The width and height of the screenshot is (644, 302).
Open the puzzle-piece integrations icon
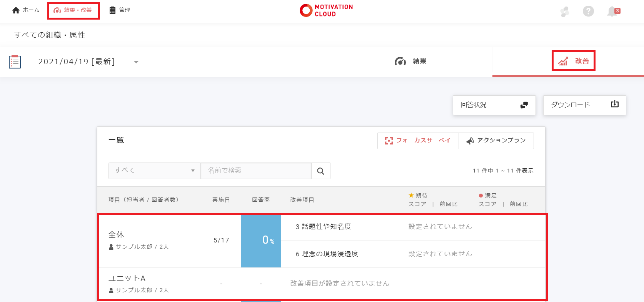pos(564,12)
